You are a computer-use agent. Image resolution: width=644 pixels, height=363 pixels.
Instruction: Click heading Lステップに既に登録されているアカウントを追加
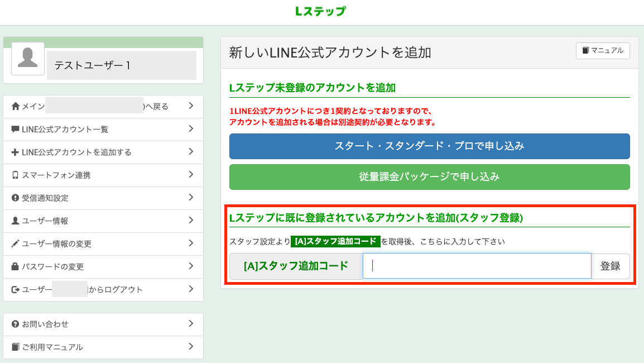(x=376, y=218)
